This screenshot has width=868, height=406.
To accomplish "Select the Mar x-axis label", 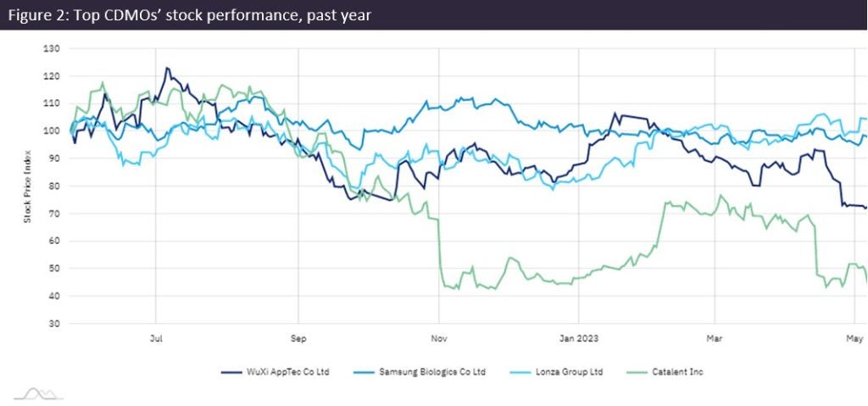I will (x=715, y=337).
